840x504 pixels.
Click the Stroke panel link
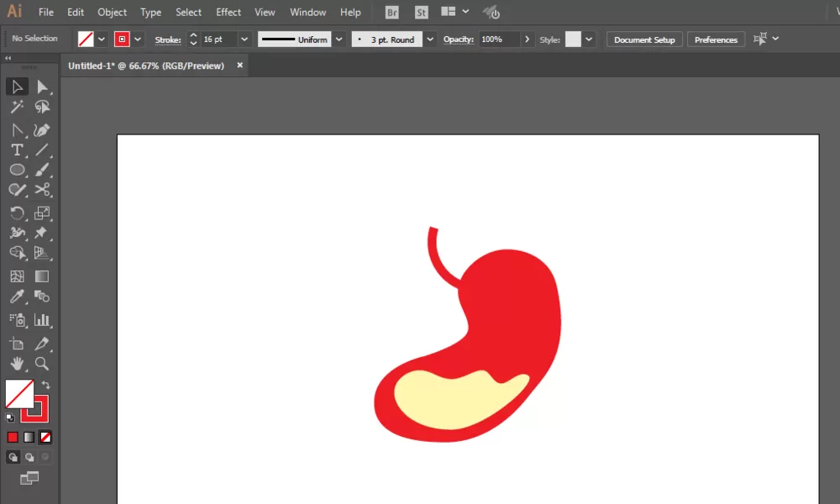point(168,39)
